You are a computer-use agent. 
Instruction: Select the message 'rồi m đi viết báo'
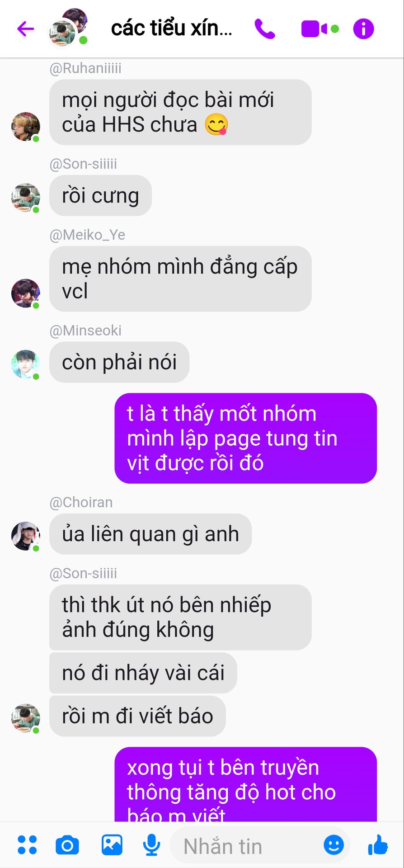click(x=137, y=716)
